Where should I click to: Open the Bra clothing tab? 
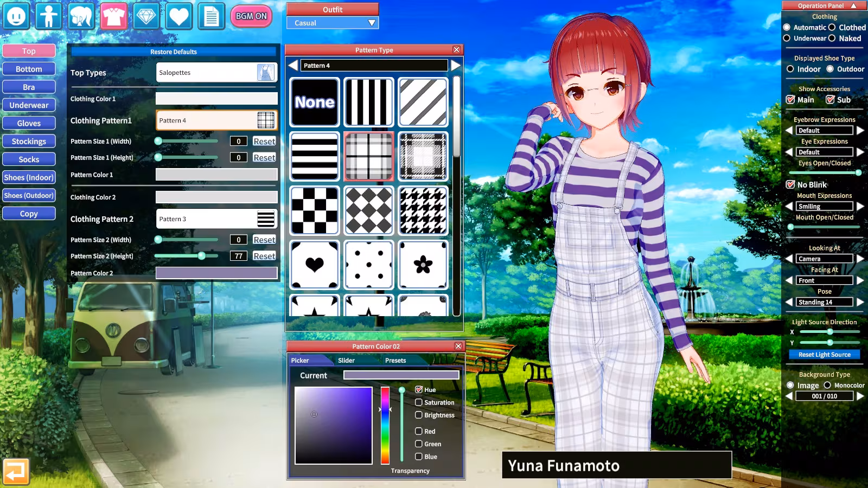pos(29,87)
